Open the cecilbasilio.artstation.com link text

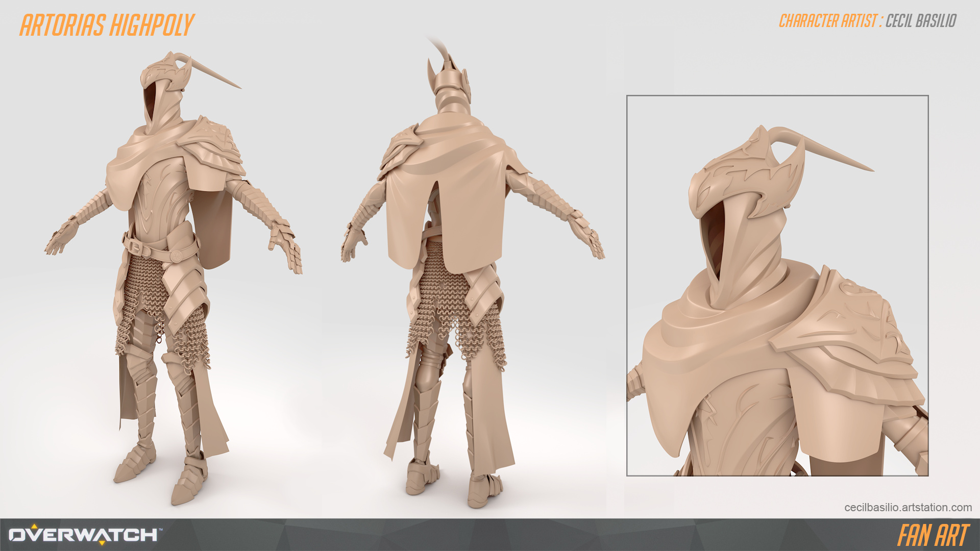point(908,507)
